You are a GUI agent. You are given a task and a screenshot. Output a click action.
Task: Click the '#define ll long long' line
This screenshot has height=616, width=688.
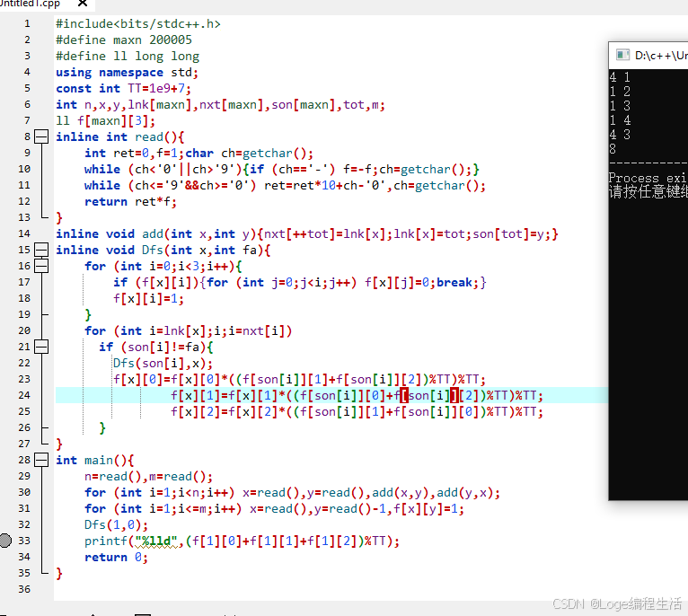click(x=128, y=57)
